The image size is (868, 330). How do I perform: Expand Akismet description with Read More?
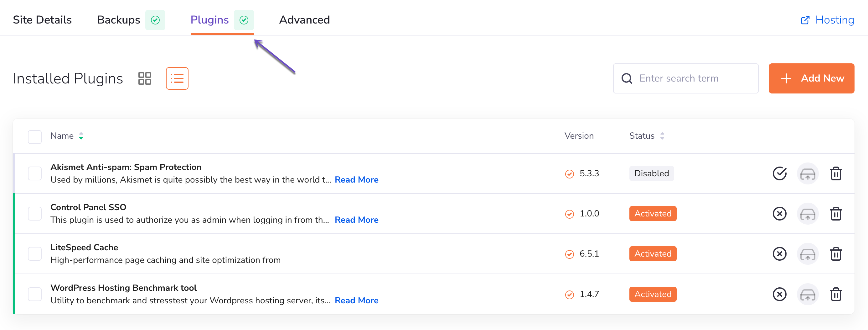point(356,180)
